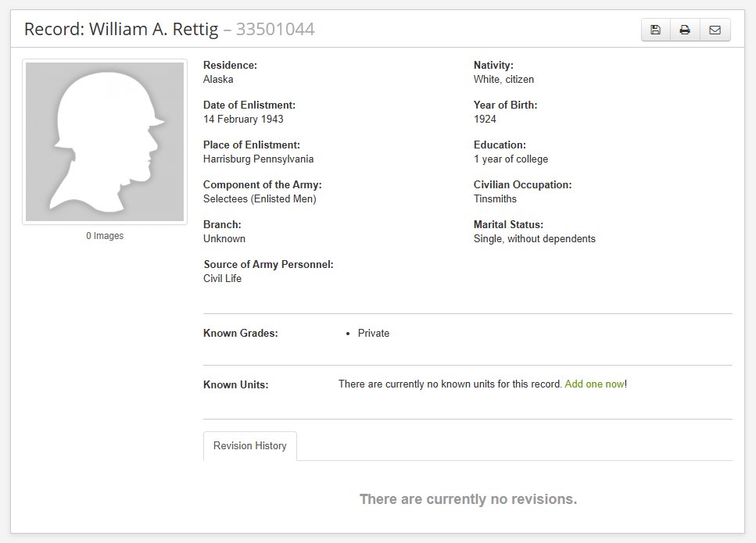
Task: Click the enlistment date 14 February 1943
Action: pos(243,120)
